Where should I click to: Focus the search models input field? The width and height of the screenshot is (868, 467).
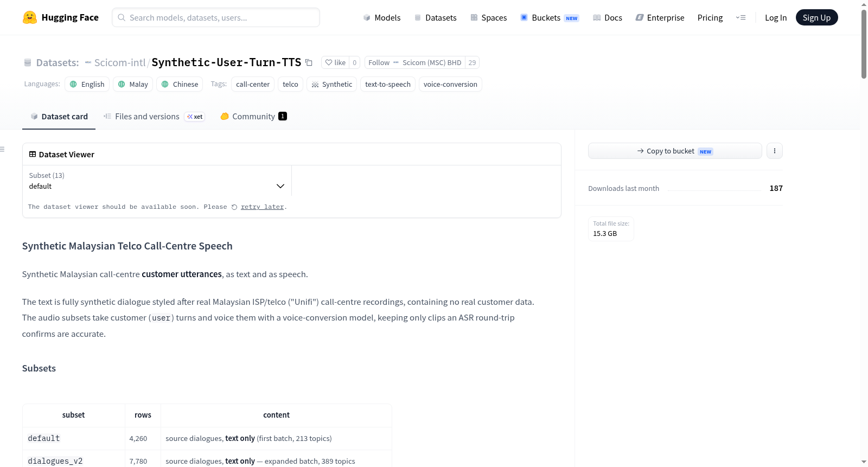tap(216, 17)
